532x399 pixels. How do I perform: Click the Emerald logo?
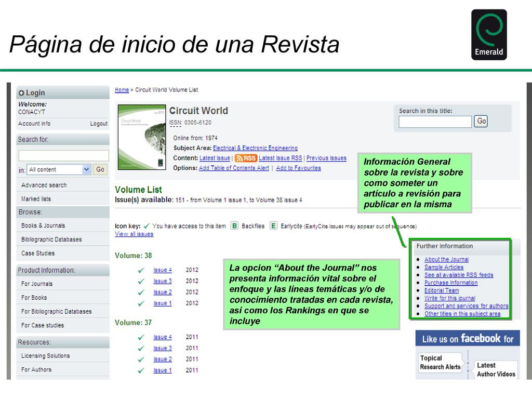[x=489, y=35]
